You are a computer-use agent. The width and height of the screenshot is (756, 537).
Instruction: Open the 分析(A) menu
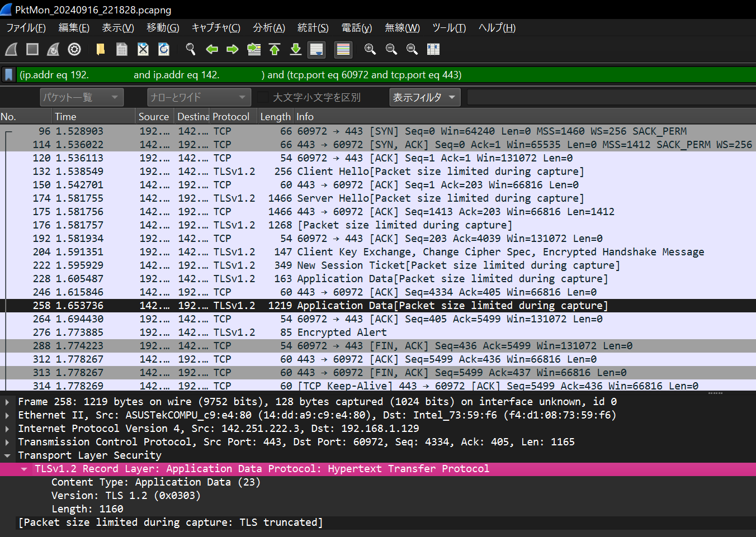(x=269, y=28)
